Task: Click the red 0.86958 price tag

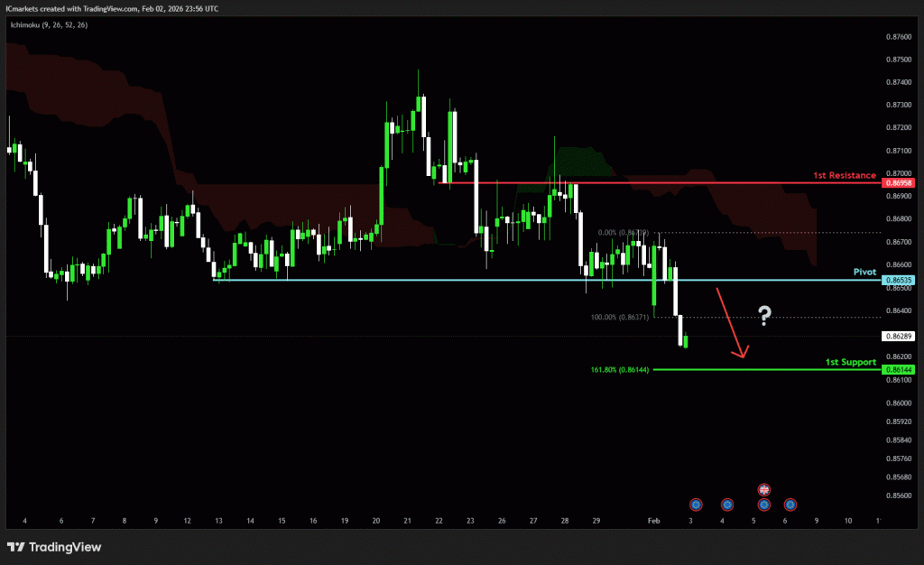Action: tap(899, 183)
